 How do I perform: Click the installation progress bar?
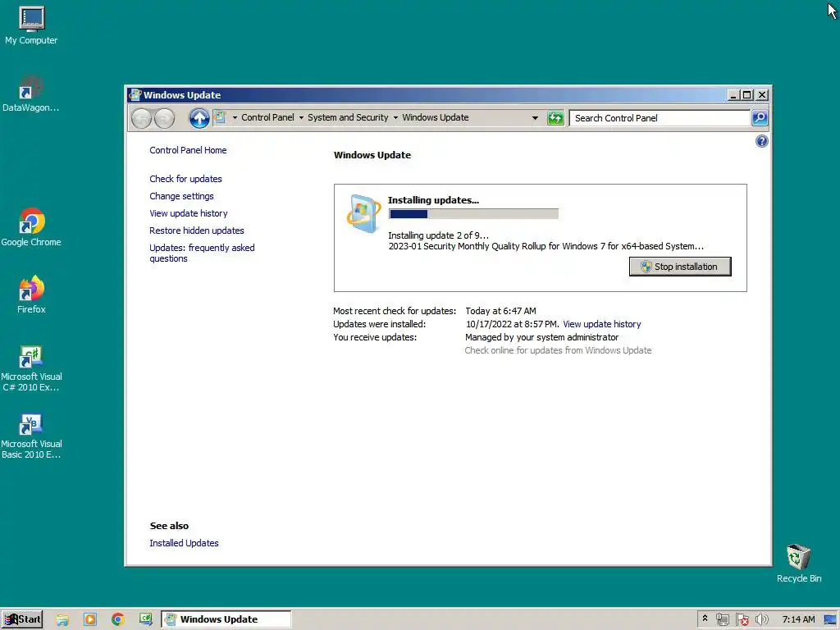coord(473,214)
